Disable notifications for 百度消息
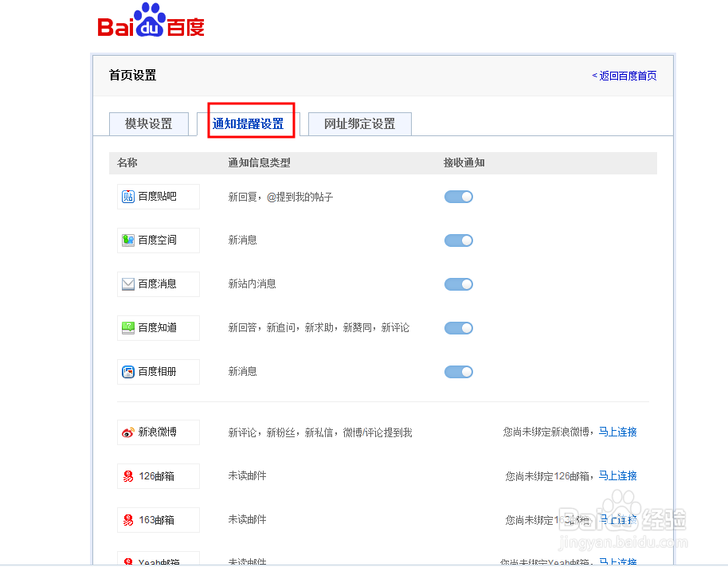The width and height of the screenshot is (728, 567). point(459,284)
